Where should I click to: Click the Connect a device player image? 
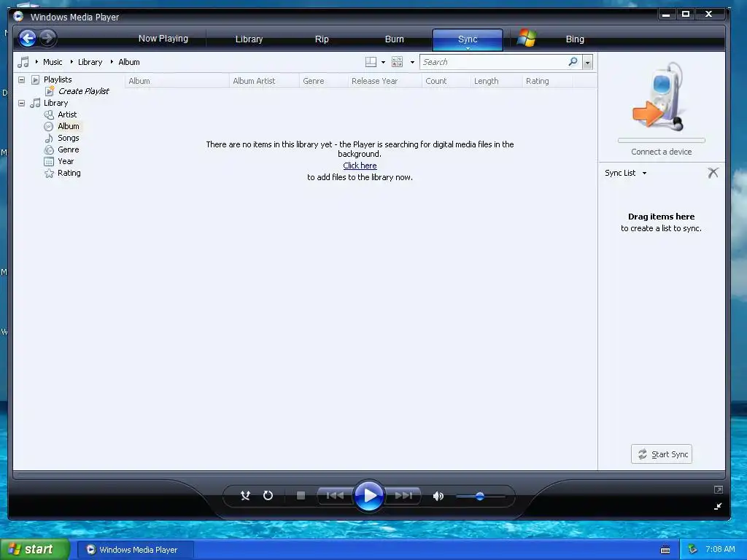click(659, 97)
